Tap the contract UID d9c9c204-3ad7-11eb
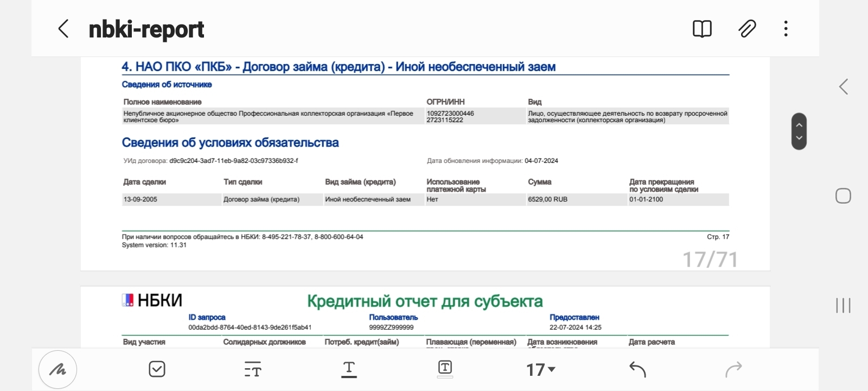Image resolution: width=868 pixels, height=391 pixels. [x=233, y=161]
